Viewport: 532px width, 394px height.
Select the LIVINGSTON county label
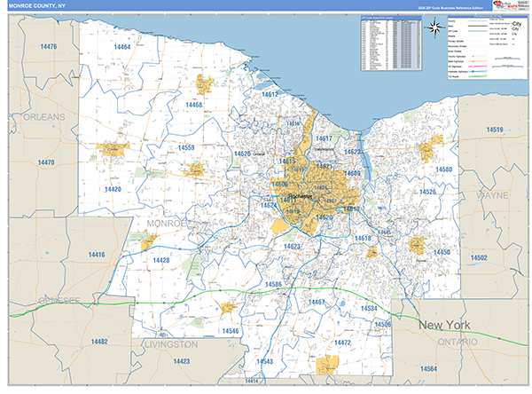point(170,343)
